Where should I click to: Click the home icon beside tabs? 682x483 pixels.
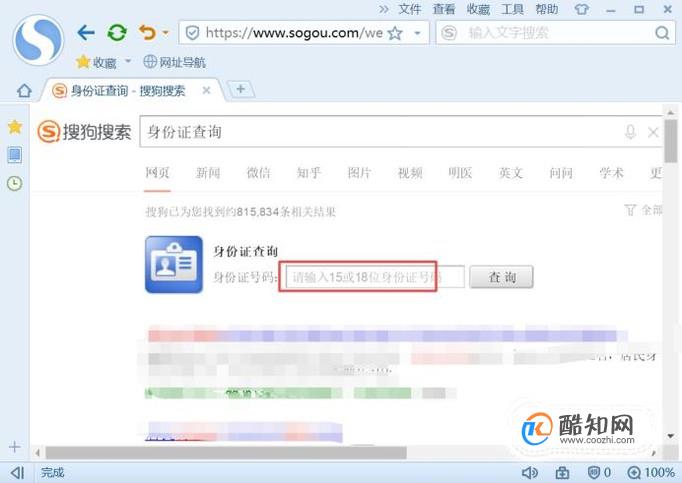pos(24,91)
